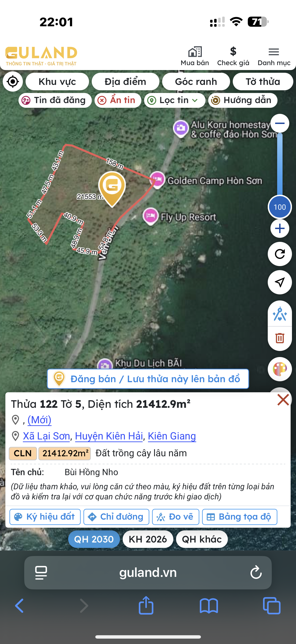This screenshot has width=296, height=644.
Task: Toggle Tin đã đăng listings
Action: [x=55, y=100]
